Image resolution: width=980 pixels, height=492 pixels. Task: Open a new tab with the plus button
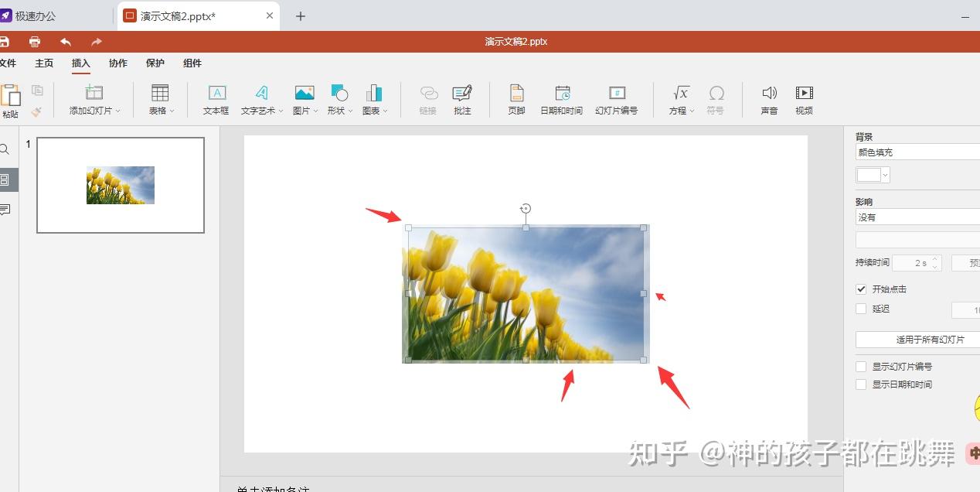[x=301, y=16]
